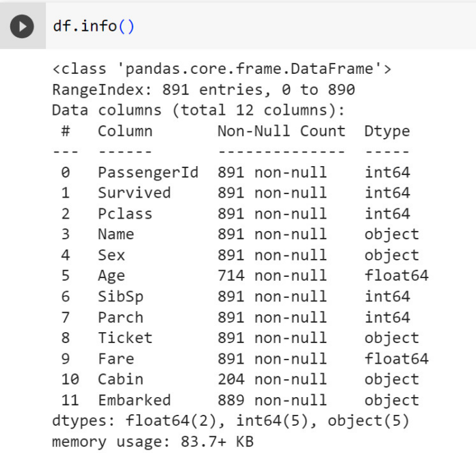
Task: Click the parentheses after df.info
Action: [127, 27]
